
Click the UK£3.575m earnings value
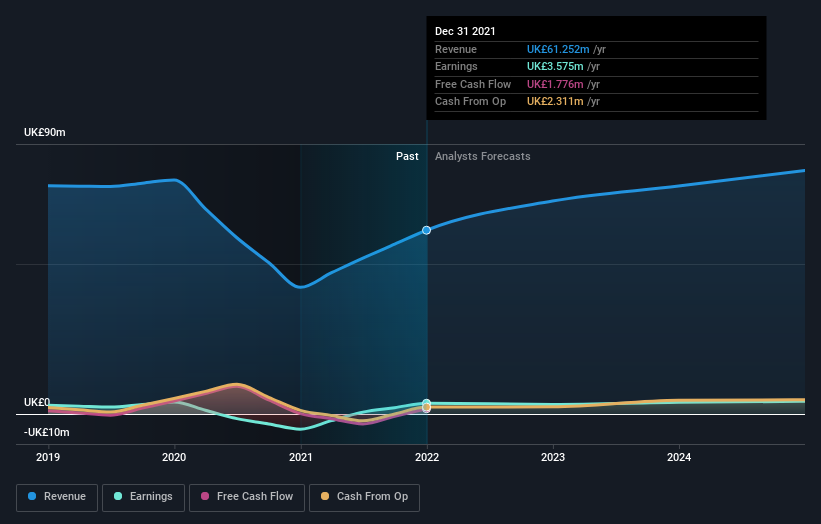[x=555, y=66]
